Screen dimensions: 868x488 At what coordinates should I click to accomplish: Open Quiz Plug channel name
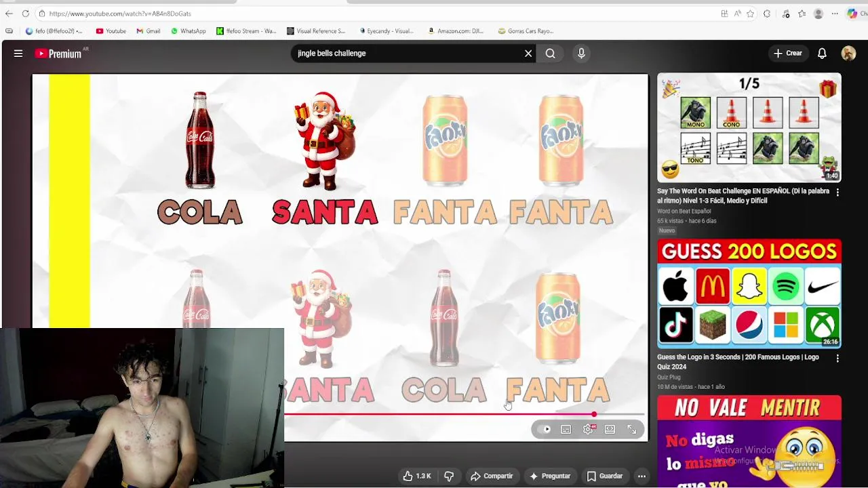coord(669,378)
